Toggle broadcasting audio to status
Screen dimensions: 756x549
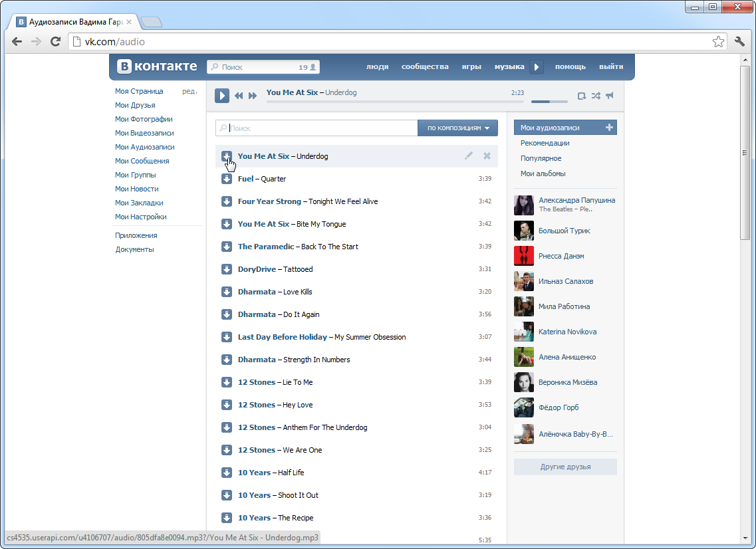610,96
